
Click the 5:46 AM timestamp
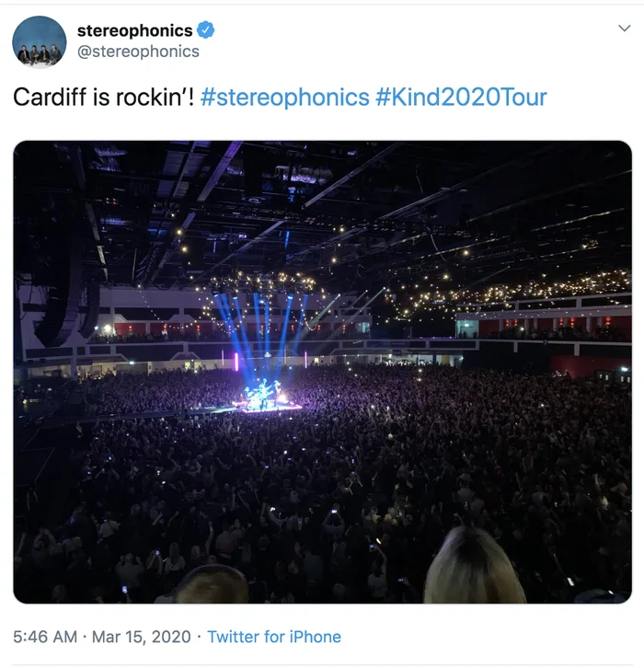(45, 637)
